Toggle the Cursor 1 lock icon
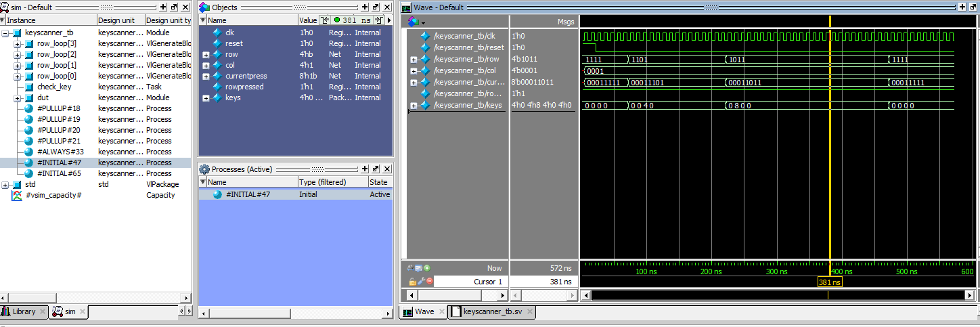 coord(411,282)
